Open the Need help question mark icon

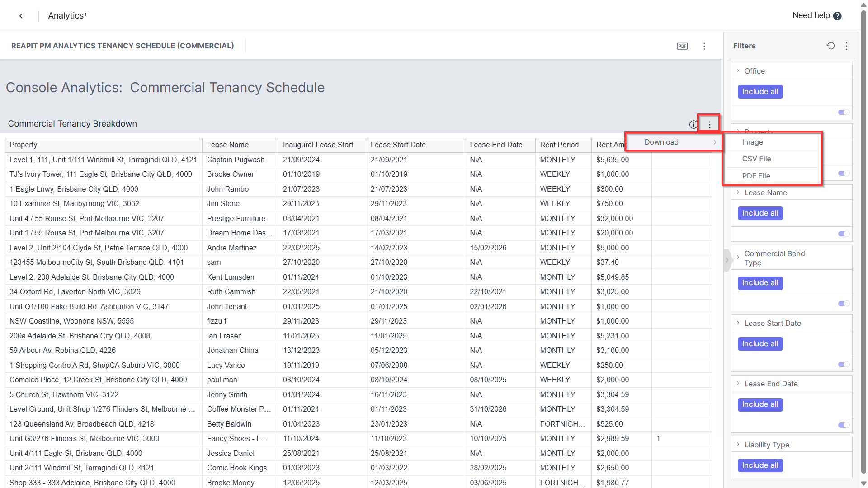coord(837,16)
